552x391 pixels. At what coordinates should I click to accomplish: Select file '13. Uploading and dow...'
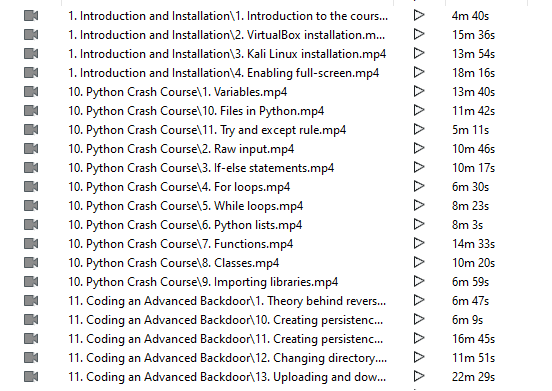(x=227, y=377)
